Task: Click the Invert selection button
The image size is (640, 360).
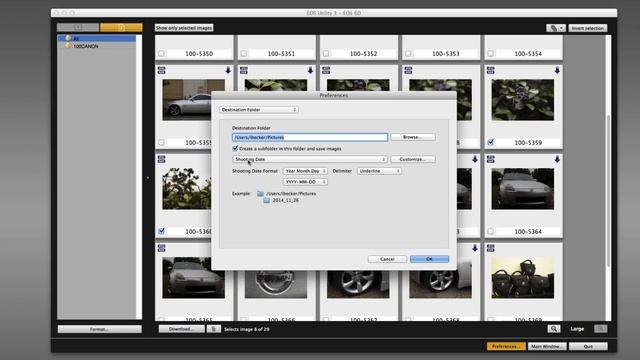Action: point(588,28)
